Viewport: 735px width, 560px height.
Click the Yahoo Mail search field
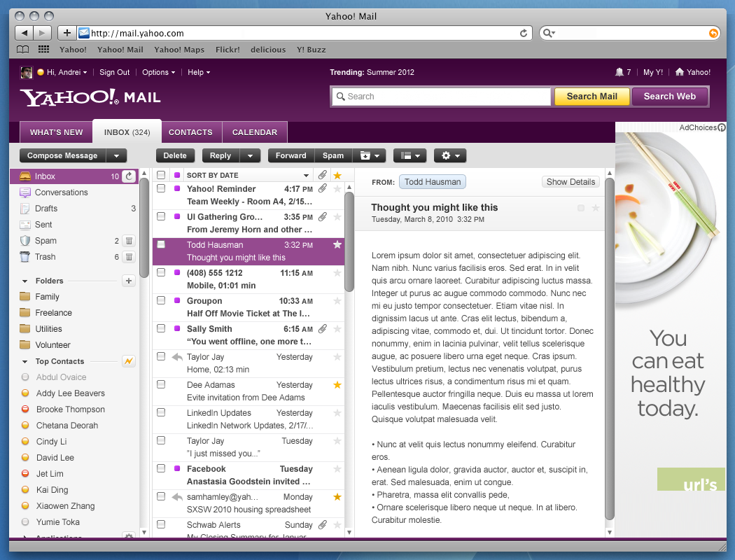440,97
